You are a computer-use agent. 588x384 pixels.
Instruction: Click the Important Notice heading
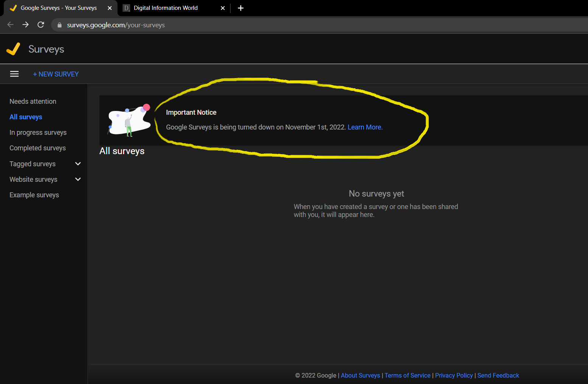point(191,112)
